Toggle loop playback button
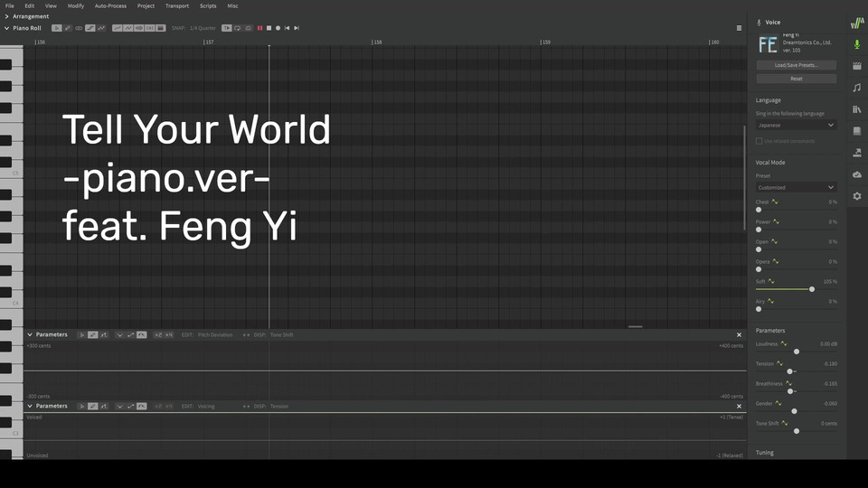This screenshot has height=488, width=868. 238,28
